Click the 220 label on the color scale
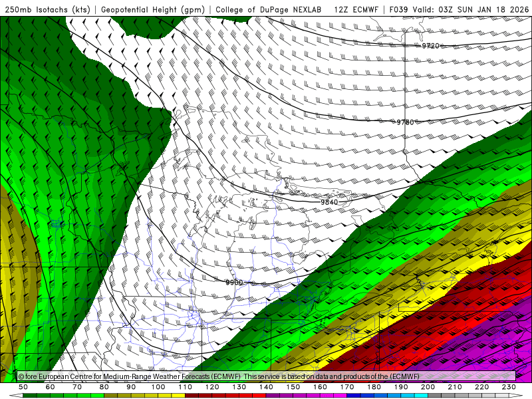 tap(481, 387)
